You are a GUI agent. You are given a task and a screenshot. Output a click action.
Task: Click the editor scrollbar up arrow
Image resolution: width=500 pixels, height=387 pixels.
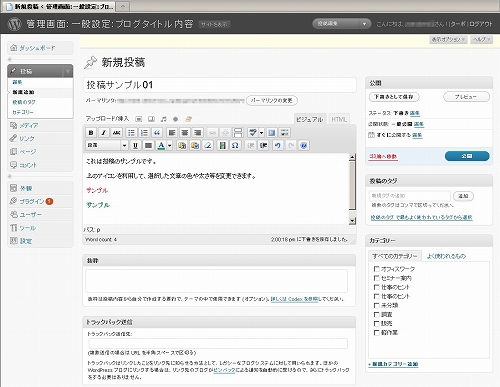352,157
